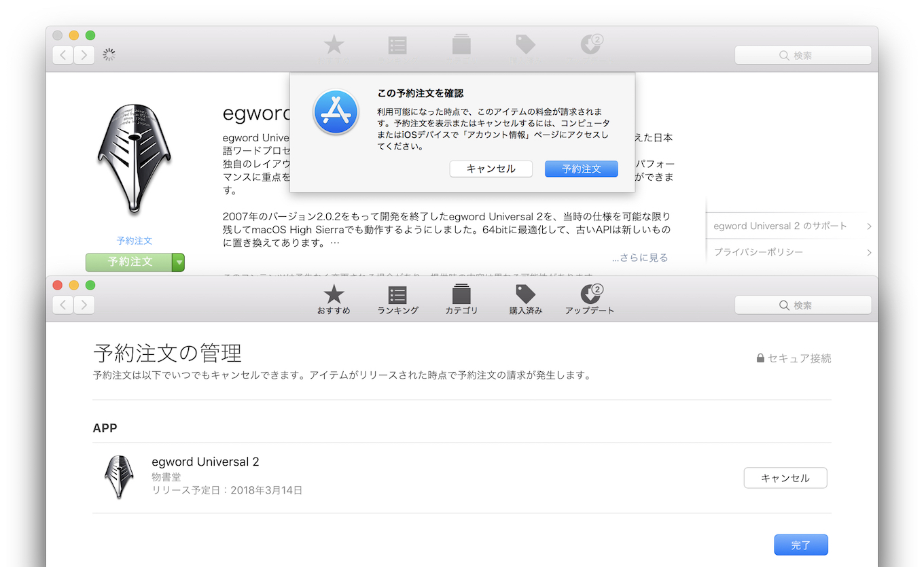The height and width of the screenshot is (567, 924).
Task: Click dimmed Updates icon in back window
Action: click(591, 45)
